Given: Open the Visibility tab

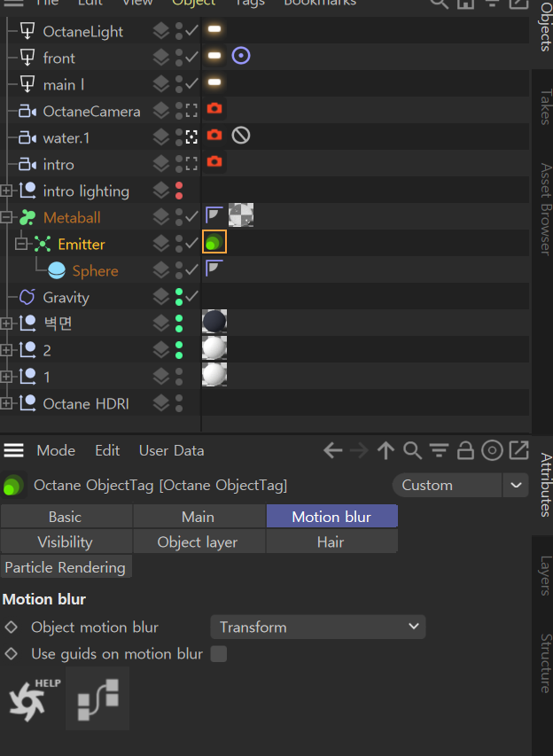Looking at the screenshot, I should pos(66,542).
